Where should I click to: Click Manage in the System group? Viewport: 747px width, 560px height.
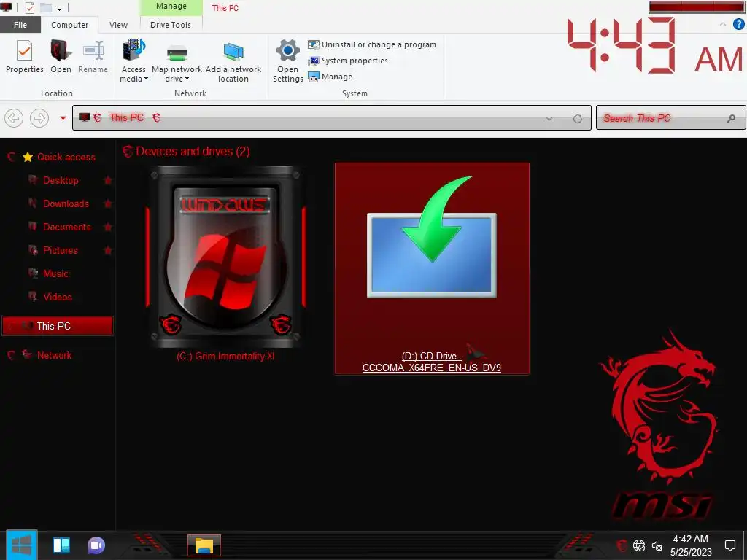[330, 77]
